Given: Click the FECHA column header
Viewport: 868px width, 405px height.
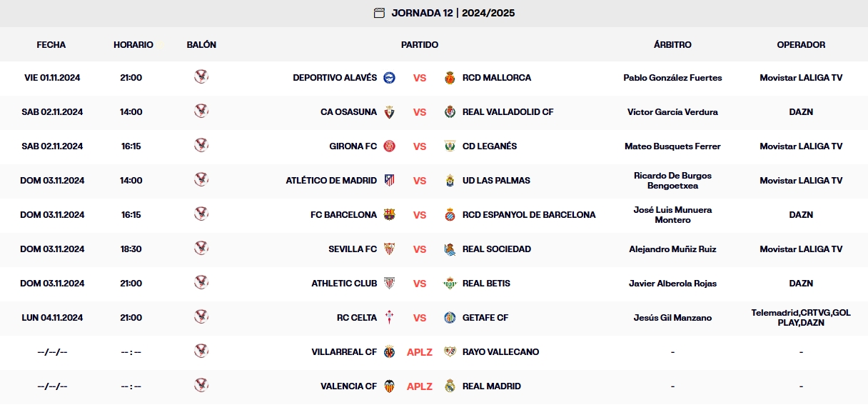Looking at the screenshot, I should click(51, 44).
